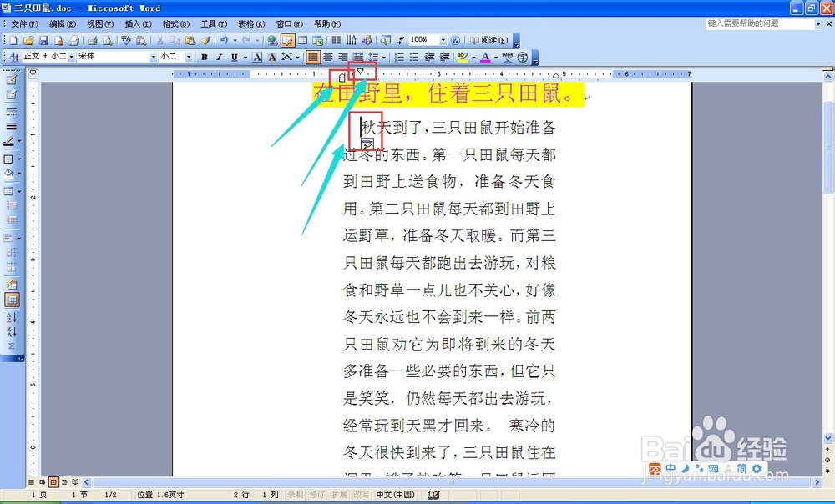This screenshot has width=835, height=504.
Task: Open the font name dropdown 宋体
Action: click(x=154, y=57)
